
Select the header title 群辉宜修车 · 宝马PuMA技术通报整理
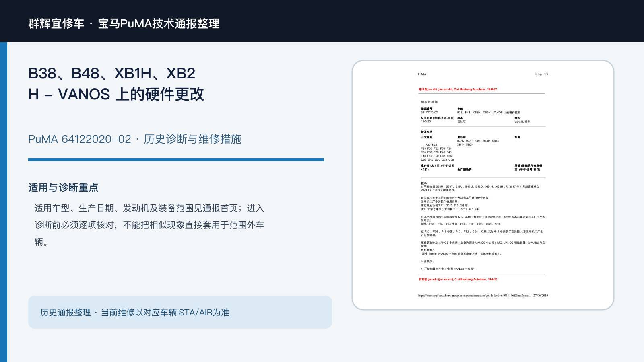[x=124, y=23]
